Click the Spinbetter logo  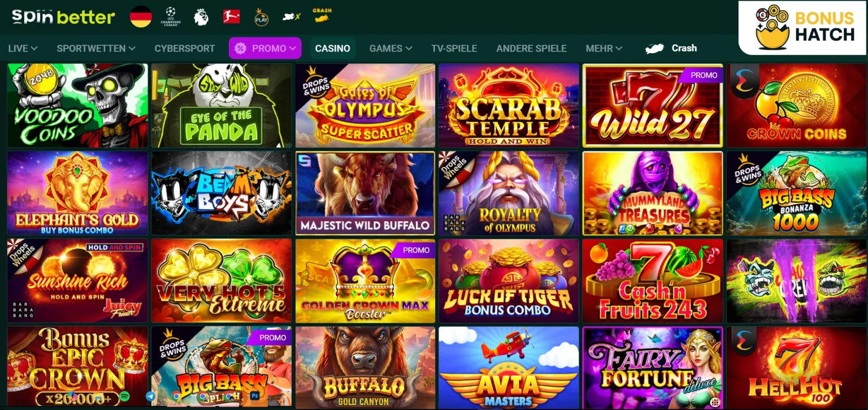point(63,17)
